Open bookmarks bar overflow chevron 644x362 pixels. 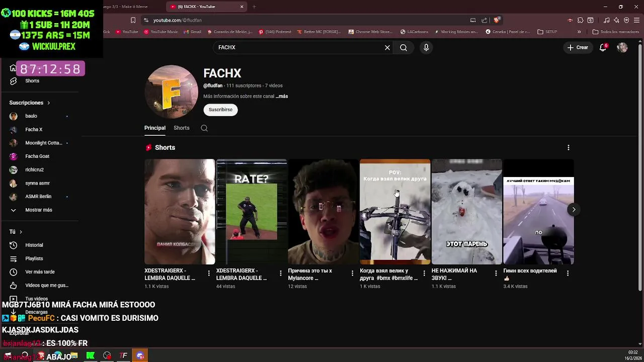click(579, 32)
